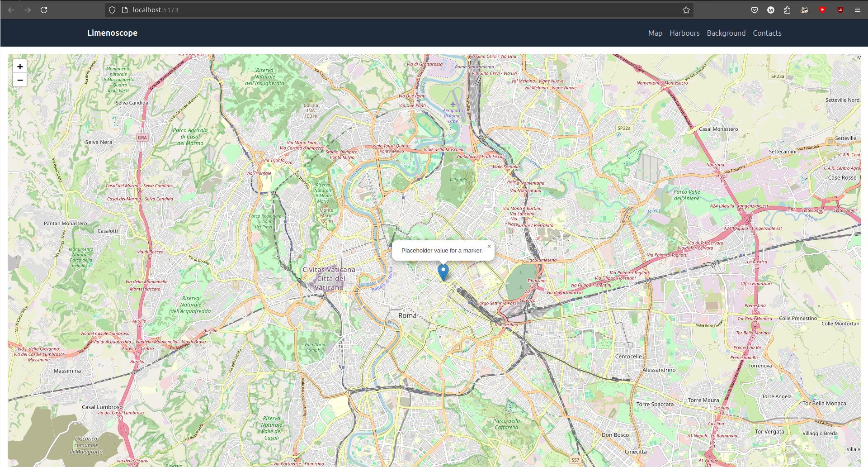Click the red YouTube extension icon

pos(822,10)
